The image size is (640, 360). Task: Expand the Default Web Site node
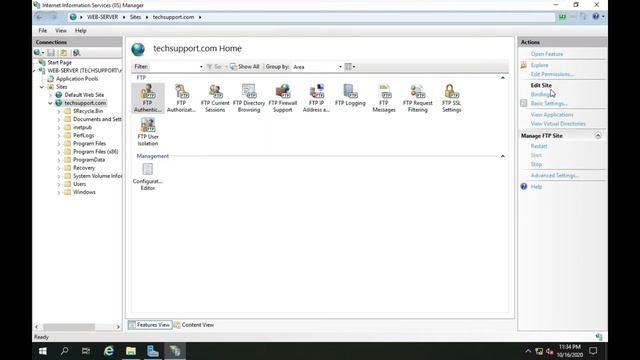(x=51, y=95)
